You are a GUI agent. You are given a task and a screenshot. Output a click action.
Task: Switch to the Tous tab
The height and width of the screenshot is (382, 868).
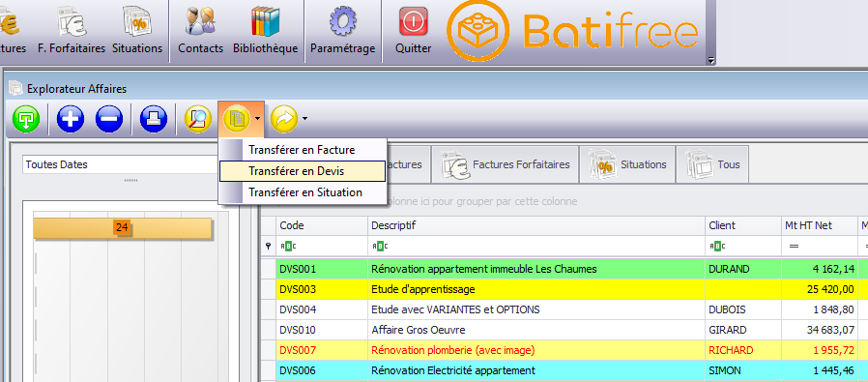pos(713,164)
